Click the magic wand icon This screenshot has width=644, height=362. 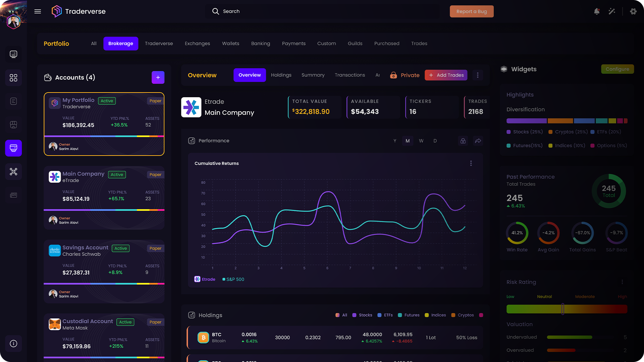tap(612, 11)
